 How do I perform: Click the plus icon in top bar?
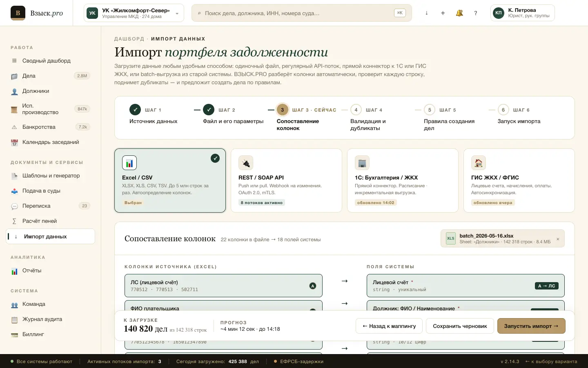tap(443, 13)
